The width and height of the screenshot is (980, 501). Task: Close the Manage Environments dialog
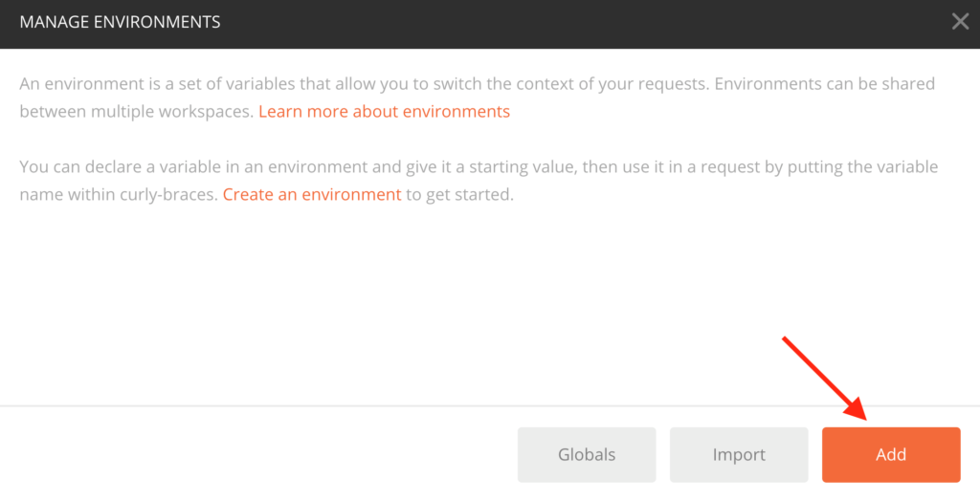(x=960, y=22)
